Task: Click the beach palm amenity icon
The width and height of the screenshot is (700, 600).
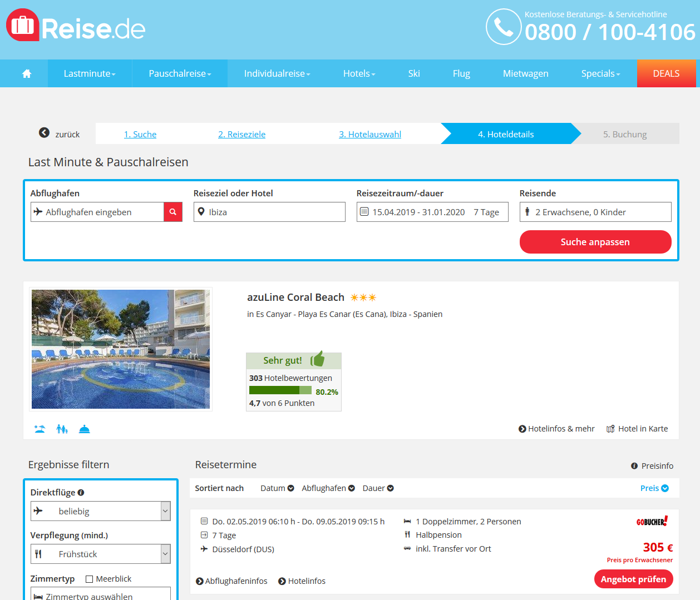Action: [40, 429]
